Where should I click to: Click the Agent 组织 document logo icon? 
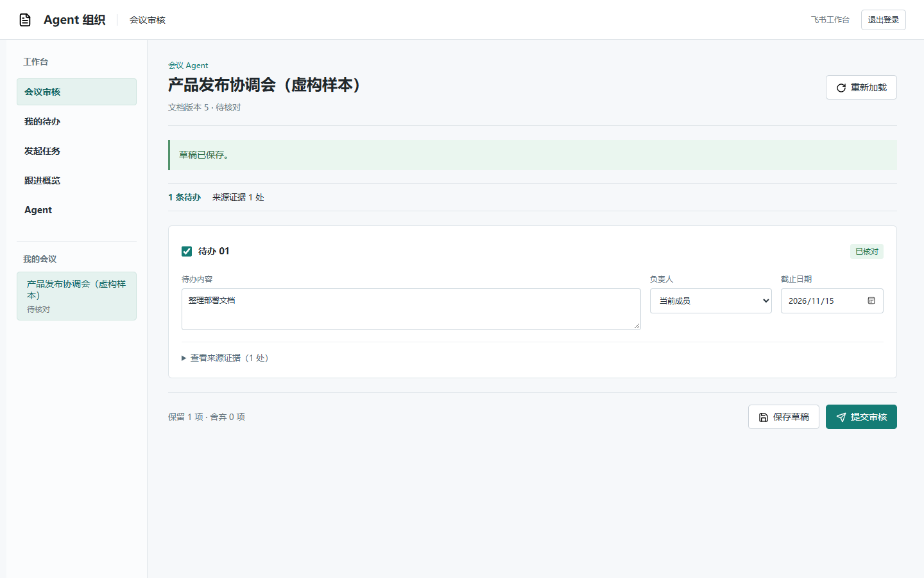point(25,20)
